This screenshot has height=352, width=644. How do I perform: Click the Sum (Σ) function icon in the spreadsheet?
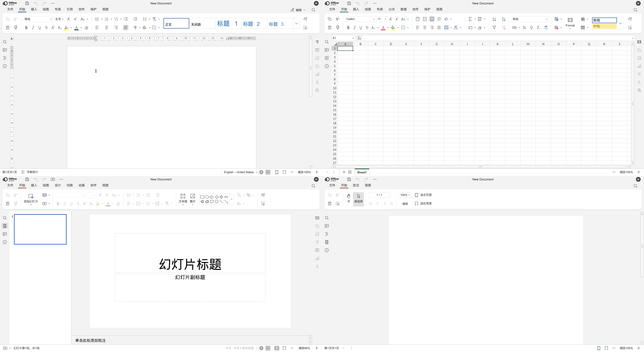coord(470,19)
